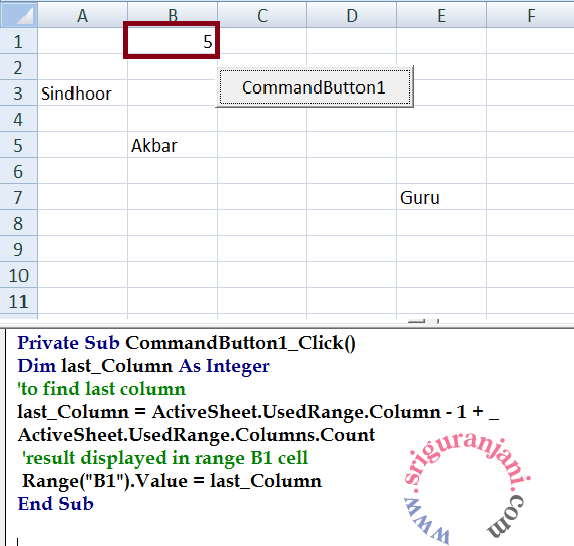Select row 7 header
574x546 pixels.
(x=18, y=197)
